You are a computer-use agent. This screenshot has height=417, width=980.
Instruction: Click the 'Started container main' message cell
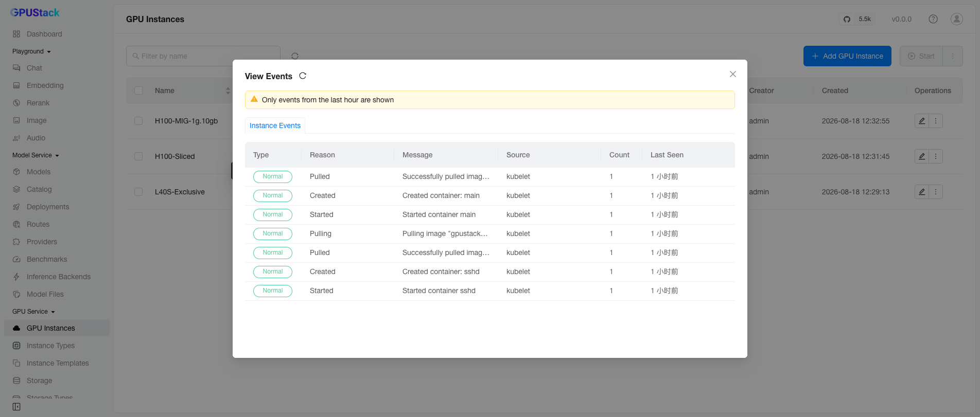[439, 214]
